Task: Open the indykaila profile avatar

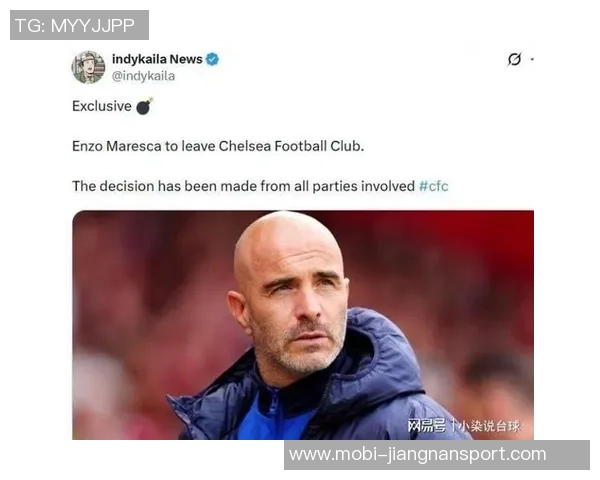Action: pyautogui.click(x=88, y=67)
